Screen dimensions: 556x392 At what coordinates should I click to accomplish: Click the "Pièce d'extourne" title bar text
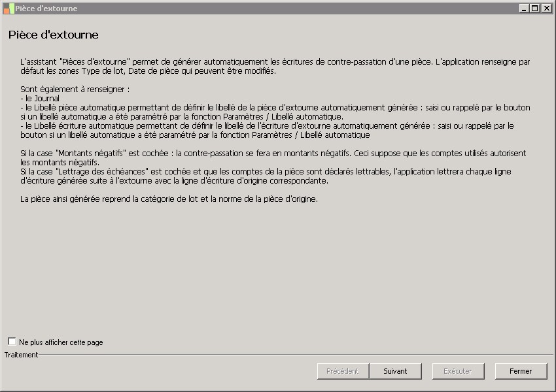(x=46, y=8)
